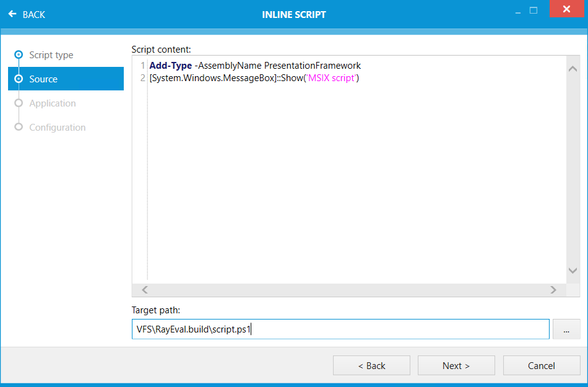Click the Application step circle

click(x=18, y=103)
